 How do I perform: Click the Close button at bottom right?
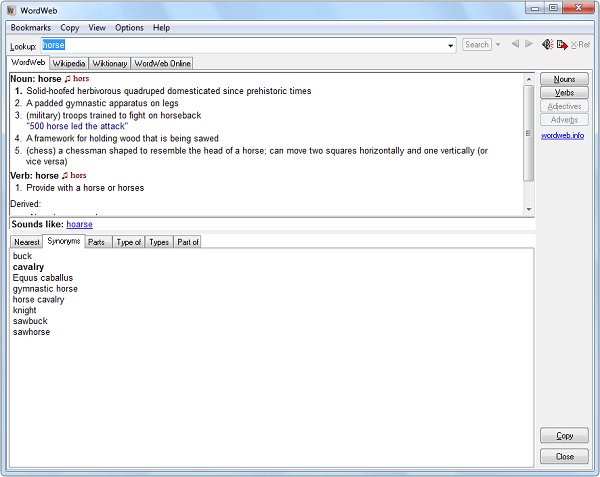coord(564,456)
